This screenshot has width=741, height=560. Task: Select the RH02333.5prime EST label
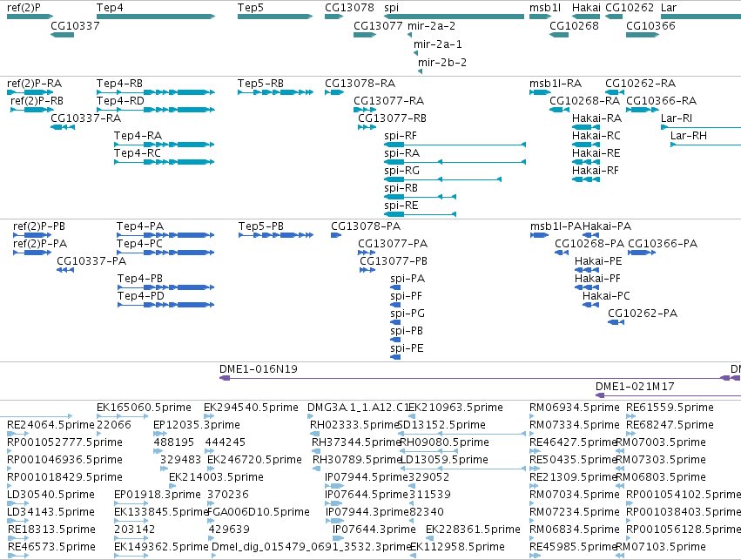click(355, 425)
